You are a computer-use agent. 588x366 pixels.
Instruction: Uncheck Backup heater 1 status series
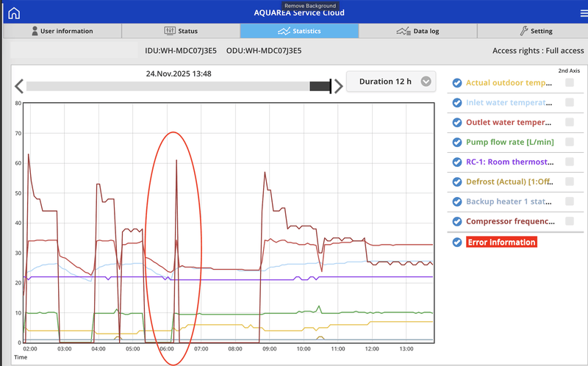click(x=456, y=202)
